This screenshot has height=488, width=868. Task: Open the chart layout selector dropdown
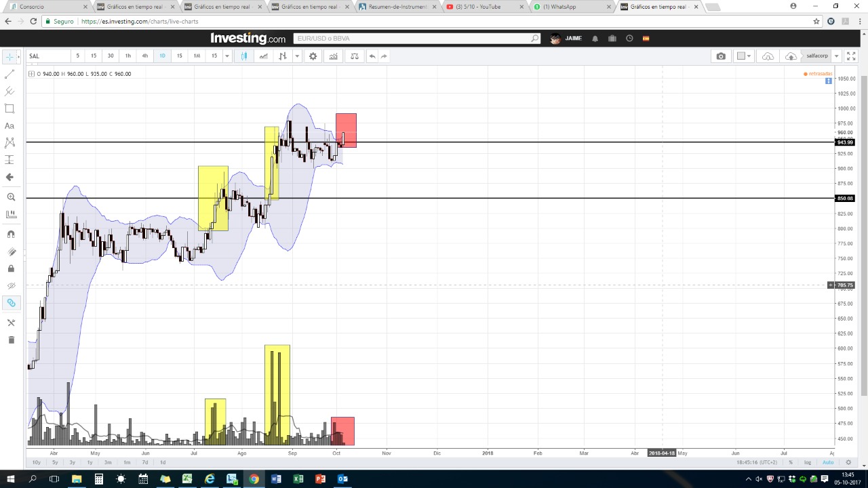(x=744, y=56)
